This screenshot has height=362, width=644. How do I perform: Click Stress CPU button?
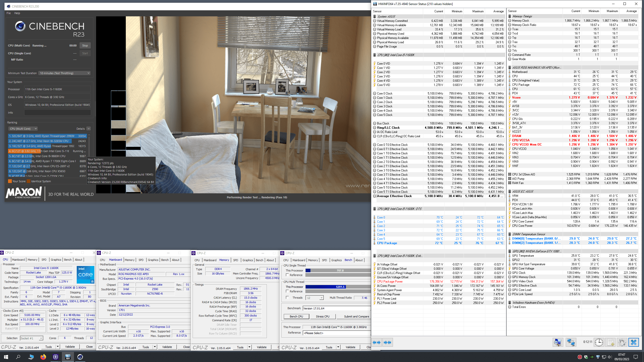point(323,316)
